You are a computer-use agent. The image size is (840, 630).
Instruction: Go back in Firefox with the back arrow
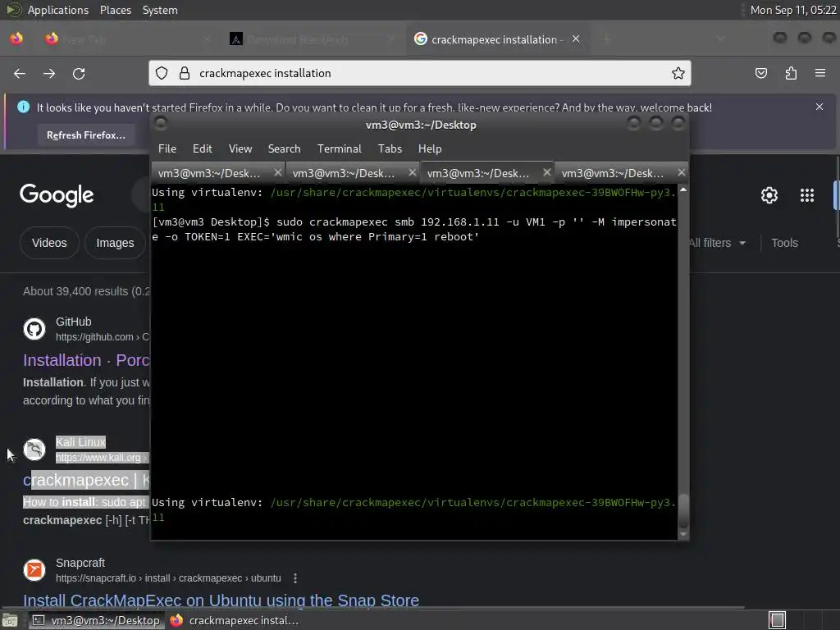[20, 73]
